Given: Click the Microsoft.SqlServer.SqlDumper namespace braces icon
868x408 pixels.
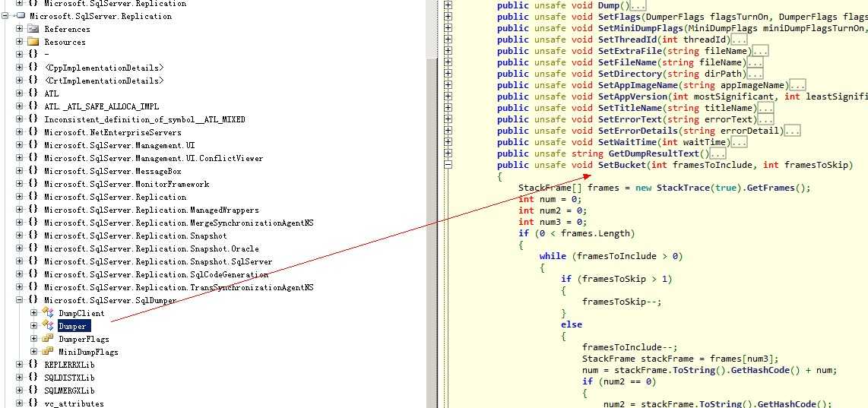Looking at the screenshot, I should (x=33, y=300).
